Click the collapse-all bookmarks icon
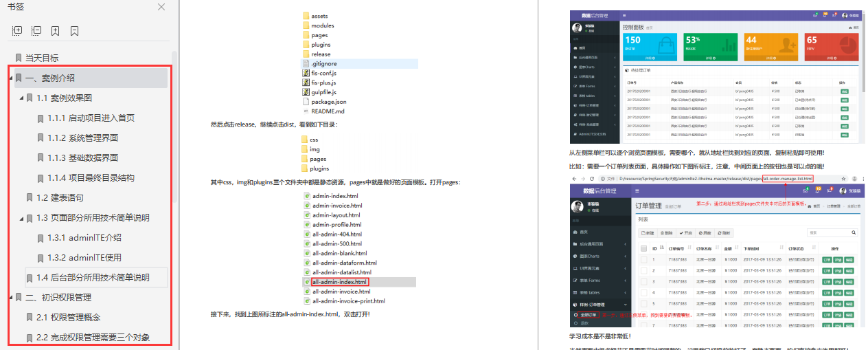The image size is (868, 350). coord(36,31)
